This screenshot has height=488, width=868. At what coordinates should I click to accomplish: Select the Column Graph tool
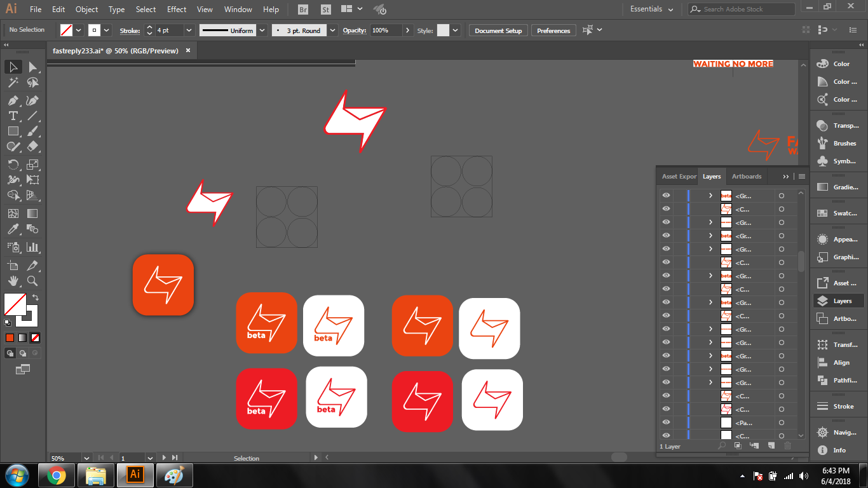tap(32, 247)
